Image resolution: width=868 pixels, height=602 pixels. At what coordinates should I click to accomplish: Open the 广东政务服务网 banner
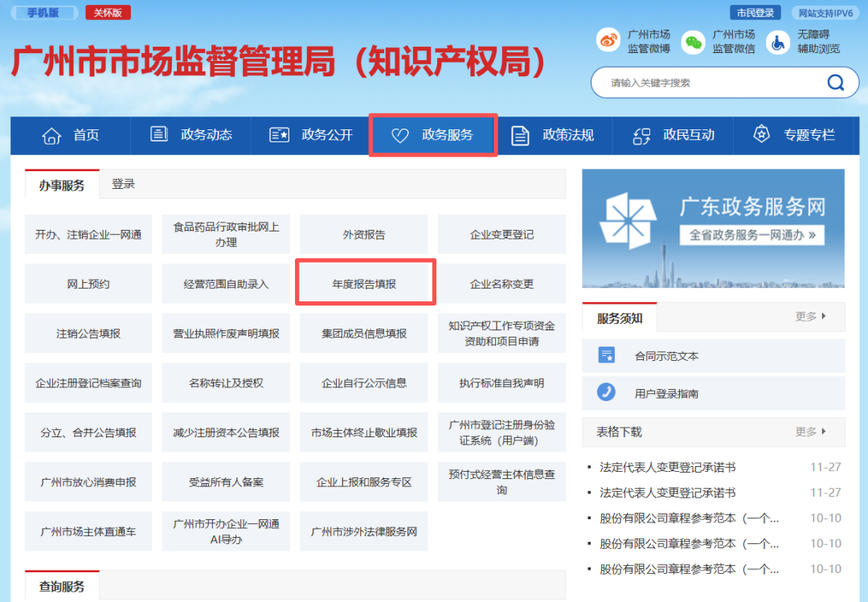point(713,228)
